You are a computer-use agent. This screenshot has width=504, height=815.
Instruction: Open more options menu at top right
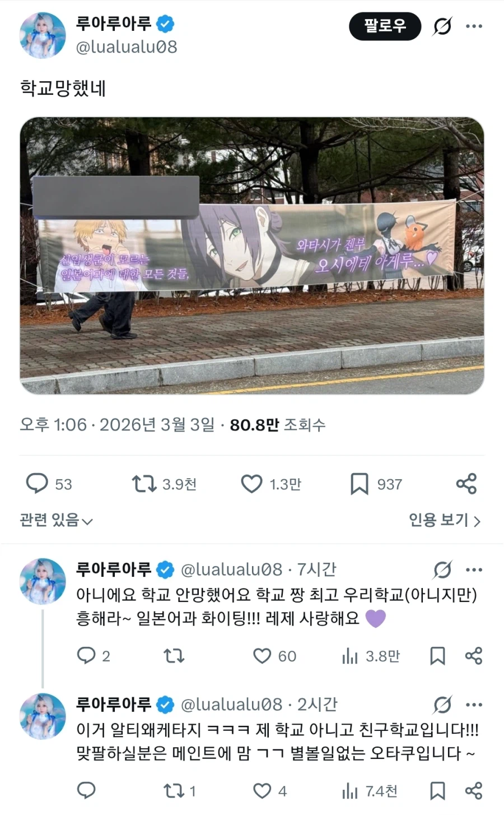474,26
